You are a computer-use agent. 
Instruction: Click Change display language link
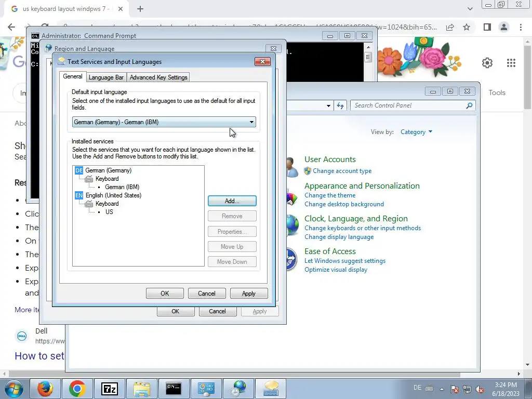[339, 237]
